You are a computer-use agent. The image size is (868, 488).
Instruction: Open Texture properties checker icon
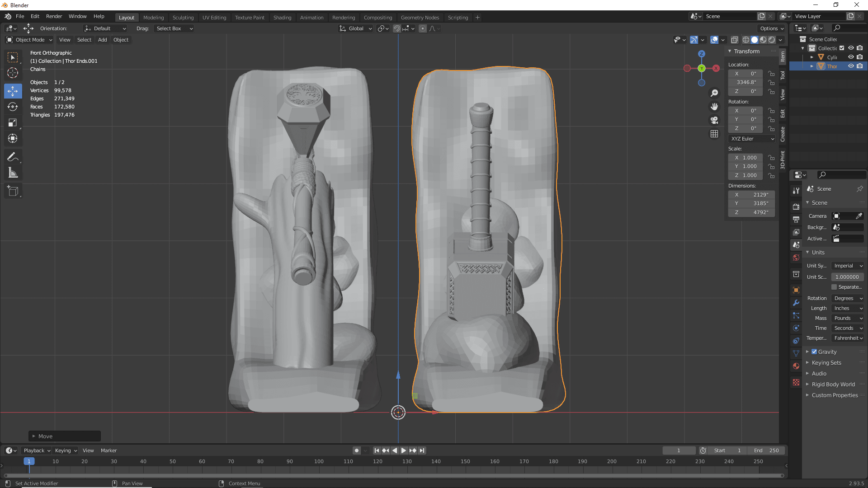796,382
